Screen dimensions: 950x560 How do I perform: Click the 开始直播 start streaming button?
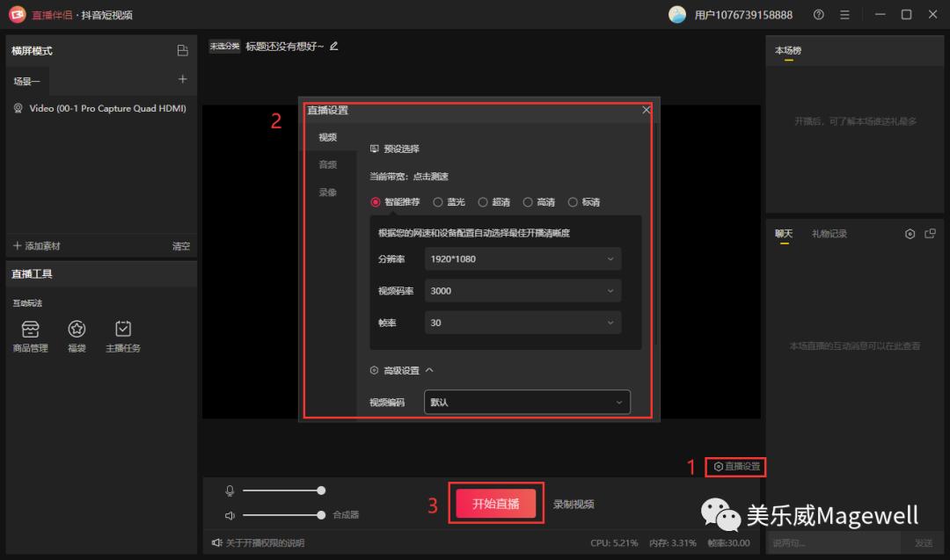[496, 503]
